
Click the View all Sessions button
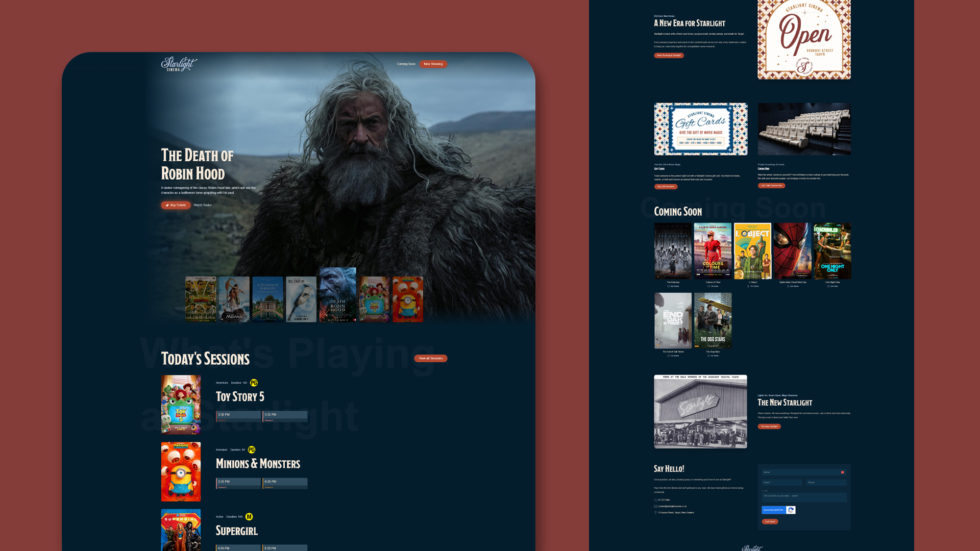click(x=431, y=358)
